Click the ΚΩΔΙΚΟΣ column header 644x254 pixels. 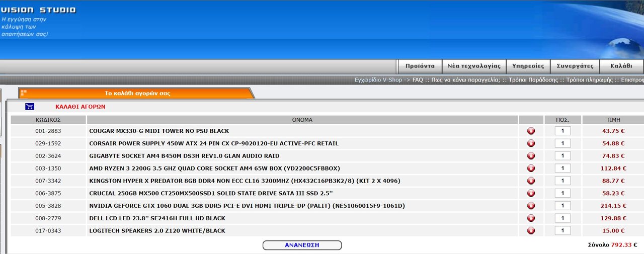pos(48,120)
